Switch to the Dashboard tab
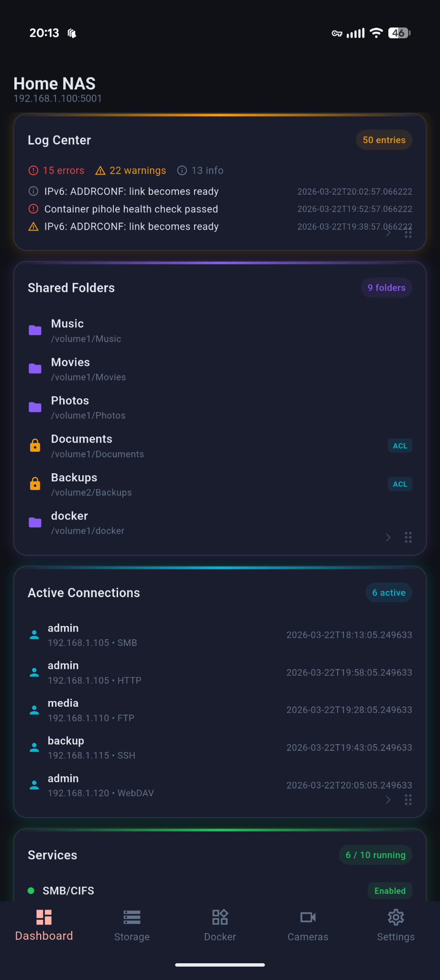The height and width of the screenshot is (980, 440). pyautogui.click(x=44, y=925)
